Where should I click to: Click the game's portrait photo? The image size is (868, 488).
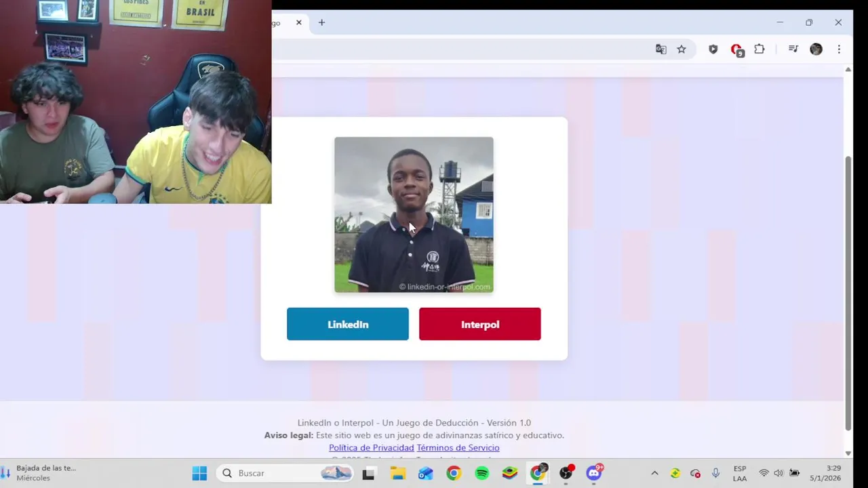tap(414, 215)
